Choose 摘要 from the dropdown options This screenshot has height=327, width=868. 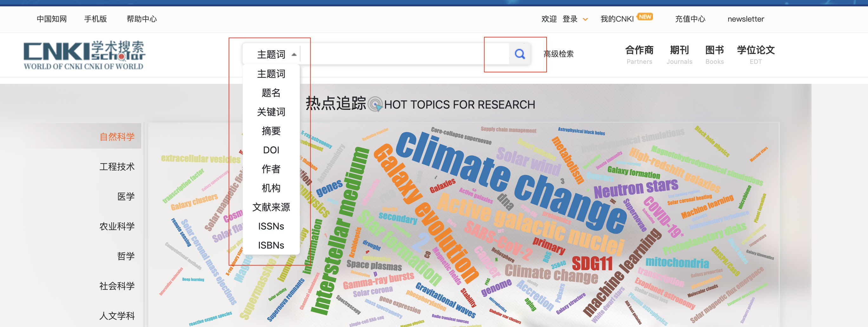point(271,131)
